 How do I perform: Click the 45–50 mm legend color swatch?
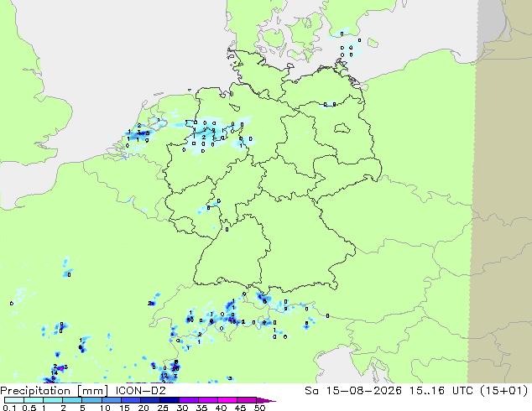tap(247, 400)
